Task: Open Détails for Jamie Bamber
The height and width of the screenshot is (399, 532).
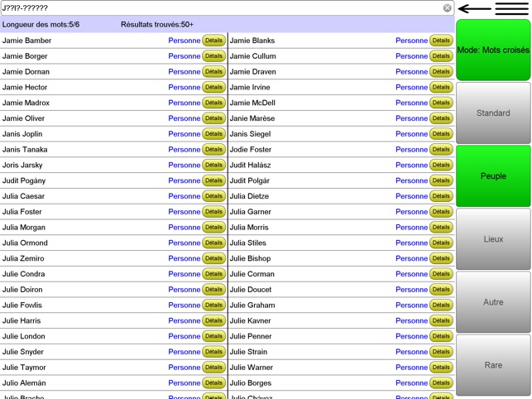Action: (x=213, y=41)
